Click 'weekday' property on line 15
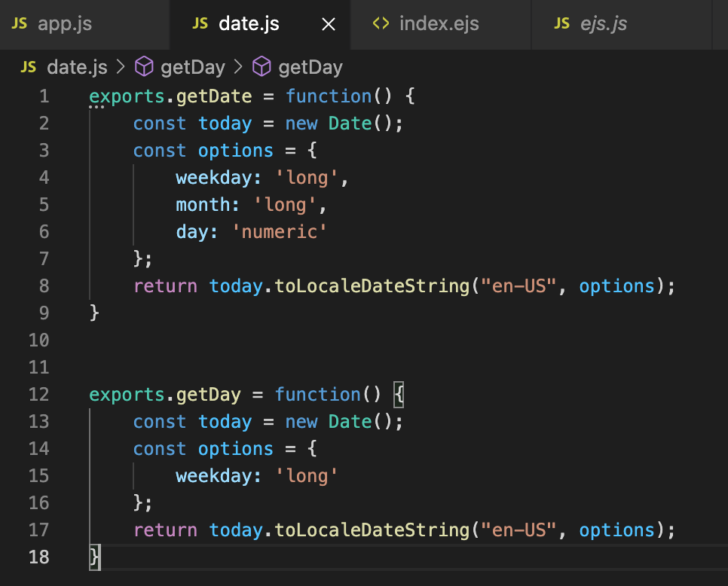 pyautogui.click(x=214, y=476)
